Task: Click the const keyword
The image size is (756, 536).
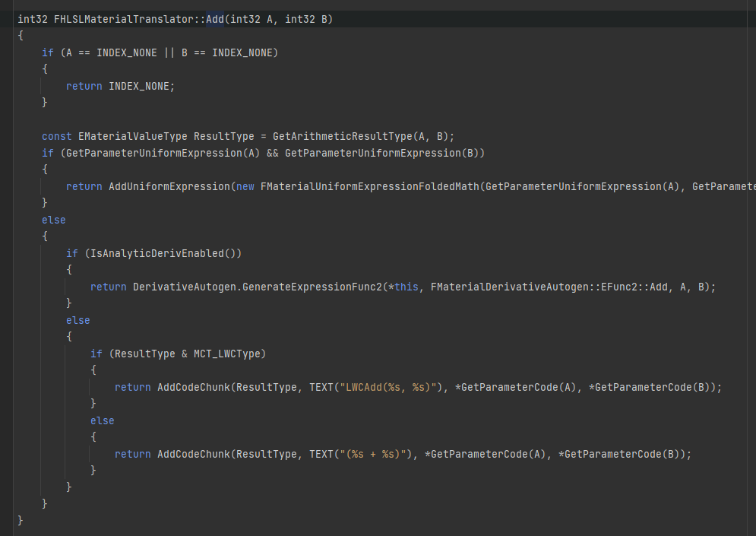Action: click(x=57, y=136)
